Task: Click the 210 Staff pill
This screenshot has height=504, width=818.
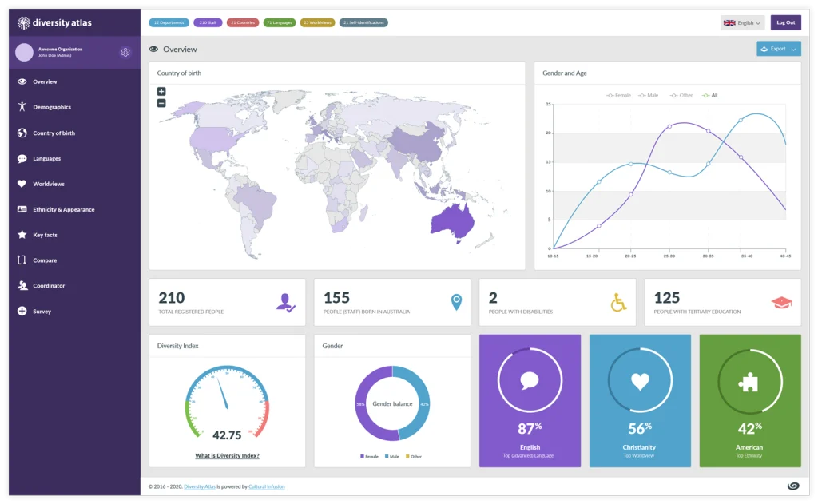Action: point(208,22)
